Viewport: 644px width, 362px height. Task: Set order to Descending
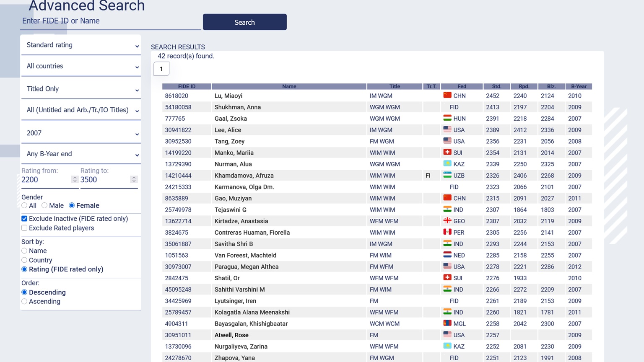[x=24, y=292]
